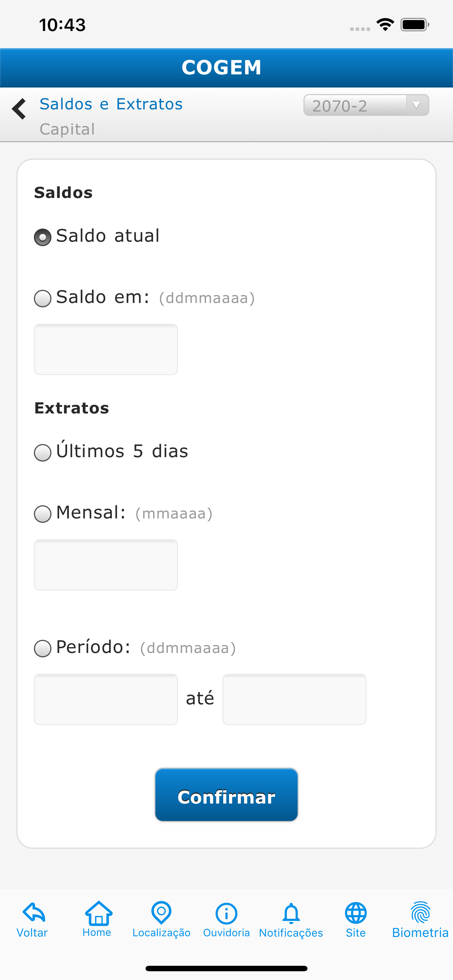The height and width of the screenshot is (980, 453).
Task: Focus the Mensal month input field
Action: click(106, 565)
